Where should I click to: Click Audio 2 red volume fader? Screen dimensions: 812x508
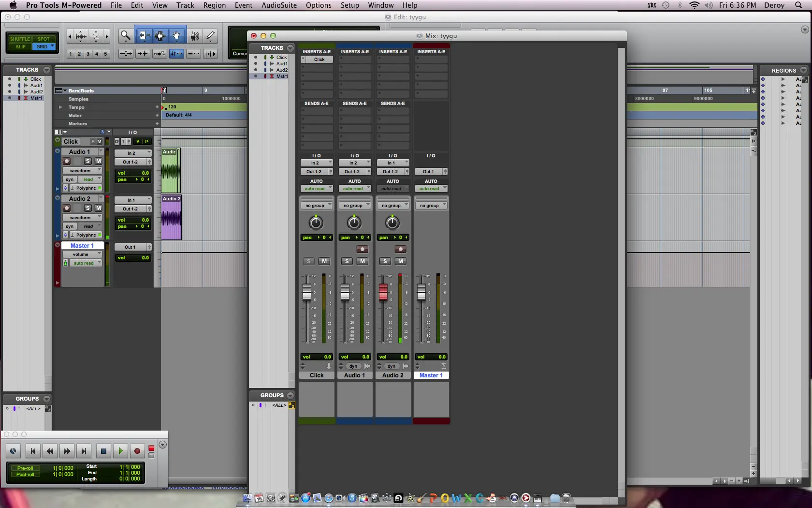click(x=383, y=292)
